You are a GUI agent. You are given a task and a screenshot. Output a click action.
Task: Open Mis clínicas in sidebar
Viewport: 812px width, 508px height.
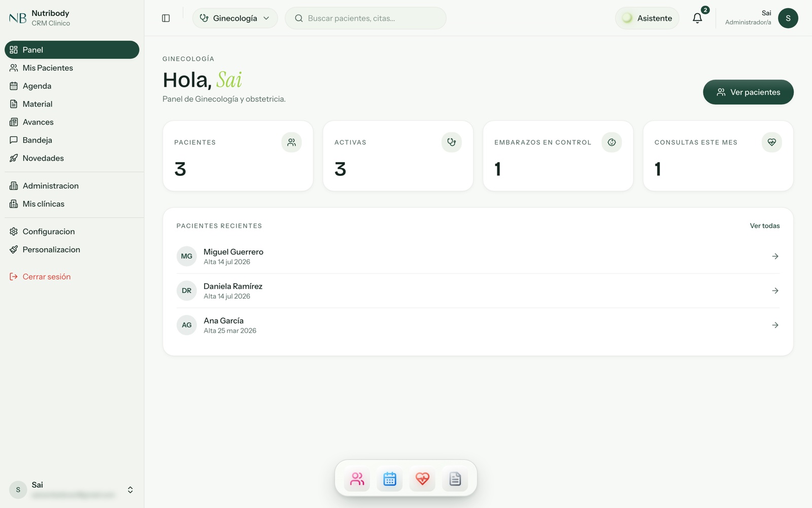(x=72, y=204)
